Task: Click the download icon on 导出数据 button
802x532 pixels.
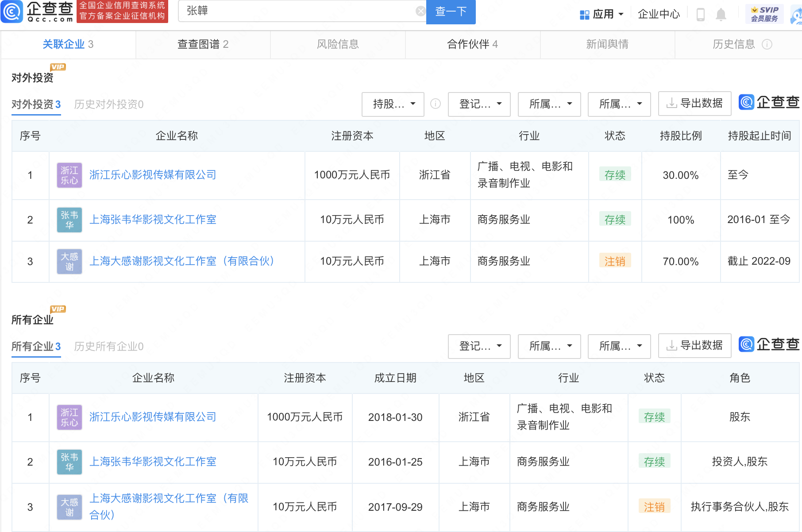Action: [671, 104]
